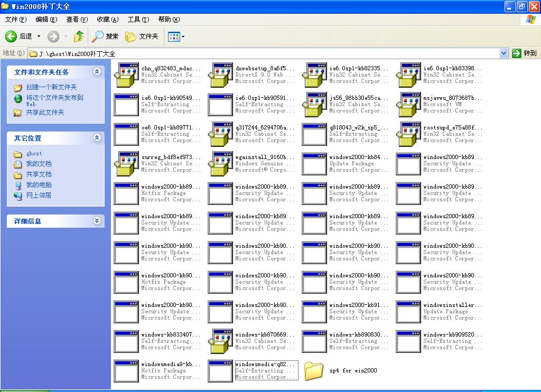The image size is (541, 392).
Task: Open the Back history dropdown arrow
Action: coord(39,36)
